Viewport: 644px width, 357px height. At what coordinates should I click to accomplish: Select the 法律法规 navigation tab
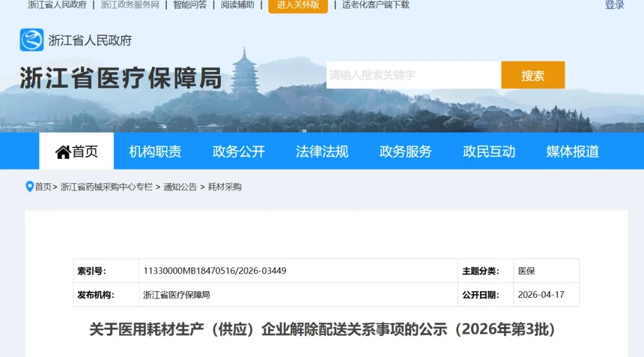(x=322, y=152)
